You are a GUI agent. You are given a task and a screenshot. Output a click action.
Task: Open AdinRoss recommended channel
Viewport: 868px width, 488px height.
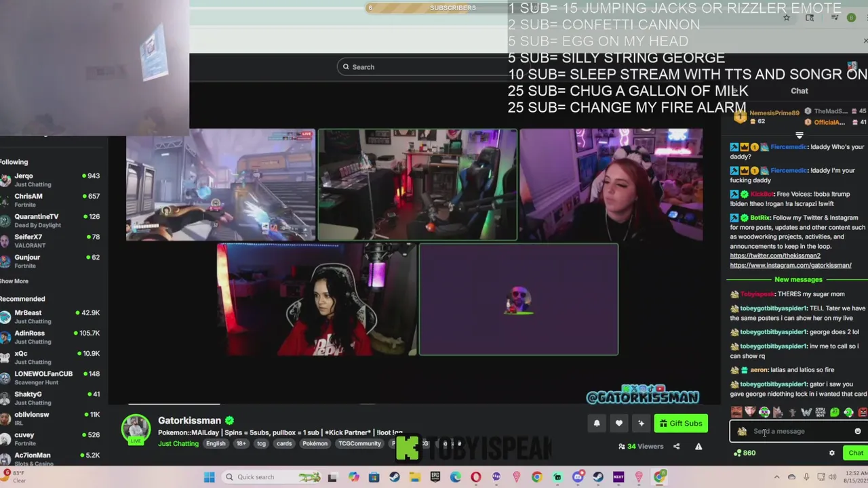coord(51,337)
